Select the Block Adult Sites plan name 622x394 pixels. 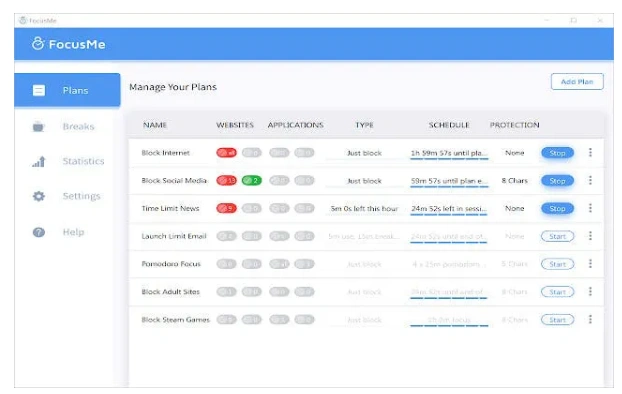(171, 292)
